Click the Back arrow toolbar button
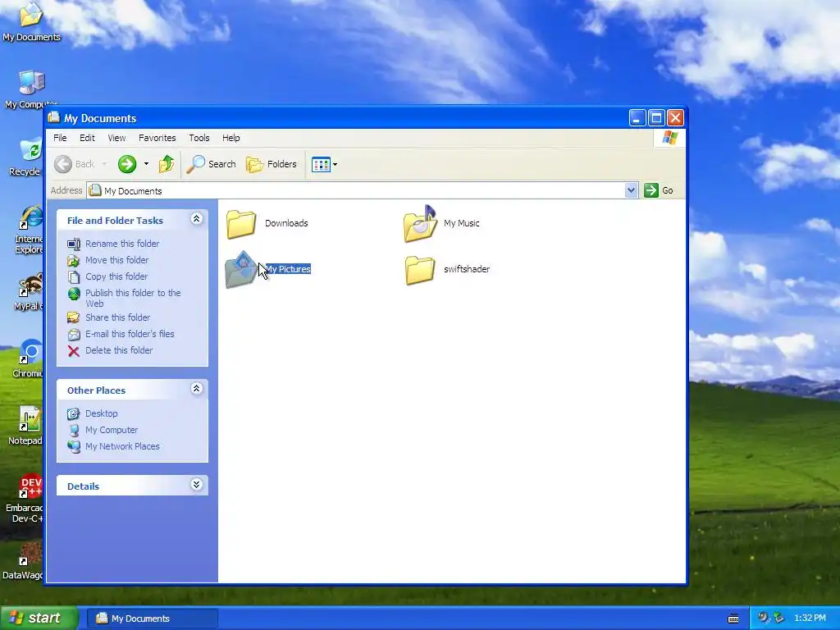 [75, 164]
